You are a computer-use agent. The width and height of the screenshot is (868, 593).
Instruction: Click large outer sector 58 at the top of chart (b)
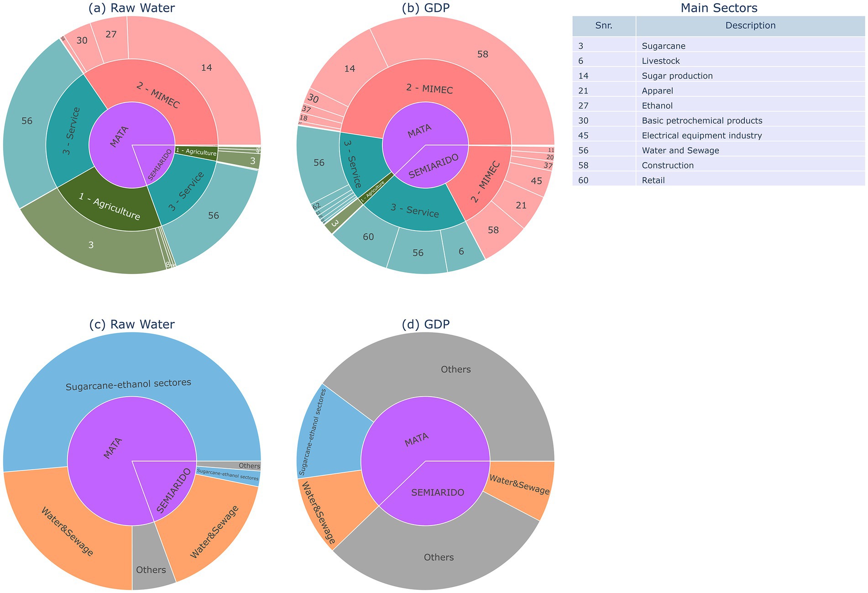(x=483, y=55)
